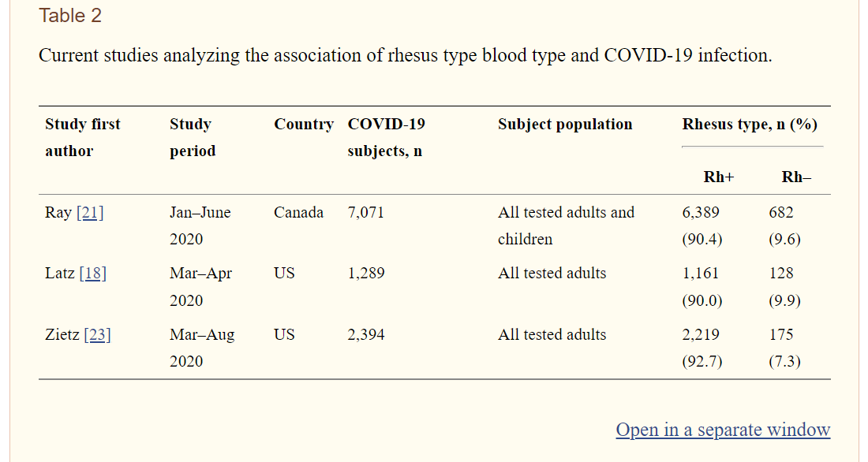Viewport: 868px width, 462px height.
Task: Select 'All tested adults and children' cell
Action: (x=566, y=225)
